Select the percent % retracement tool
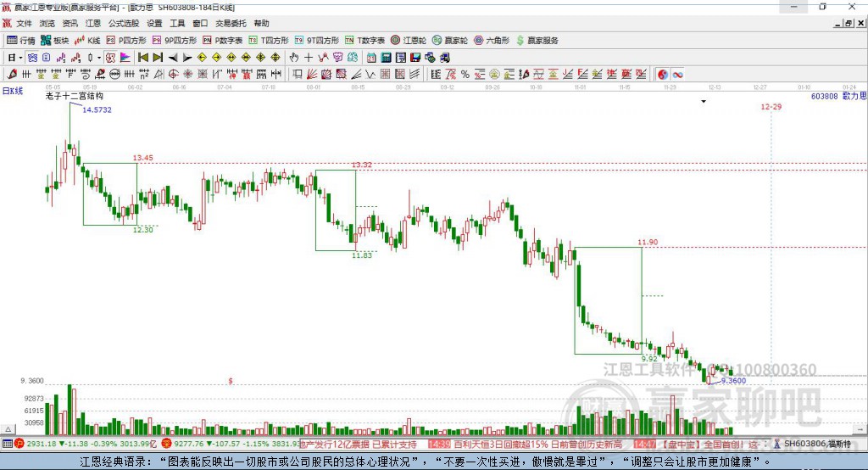Screen dimensions: 868x470 click(465, 75)
